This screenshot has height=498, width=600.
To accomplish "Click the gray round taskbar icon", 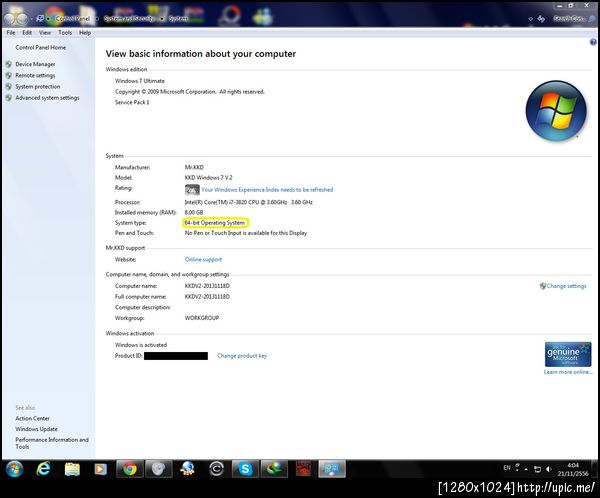I will click(158, 469).
